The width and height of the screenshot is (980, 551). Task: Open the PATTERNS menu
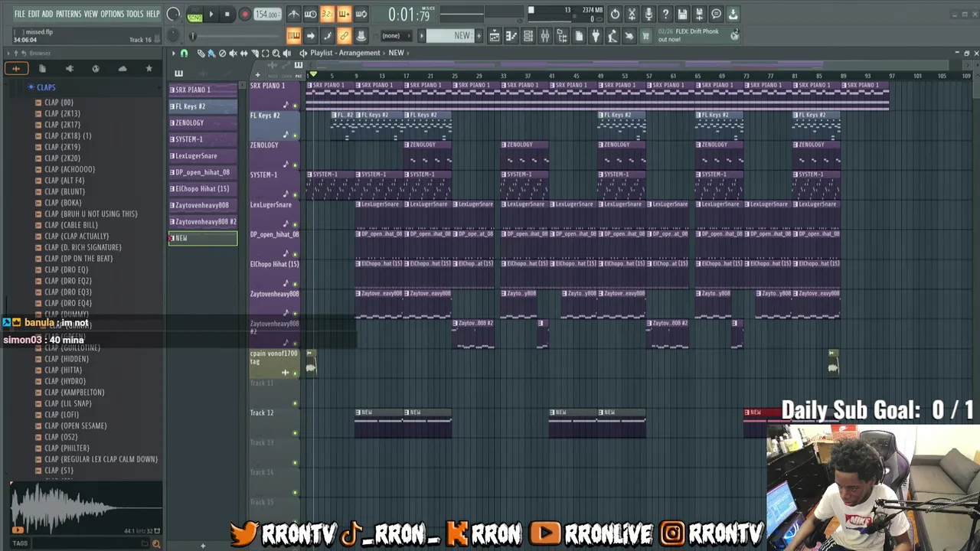(x=68, y=14)
